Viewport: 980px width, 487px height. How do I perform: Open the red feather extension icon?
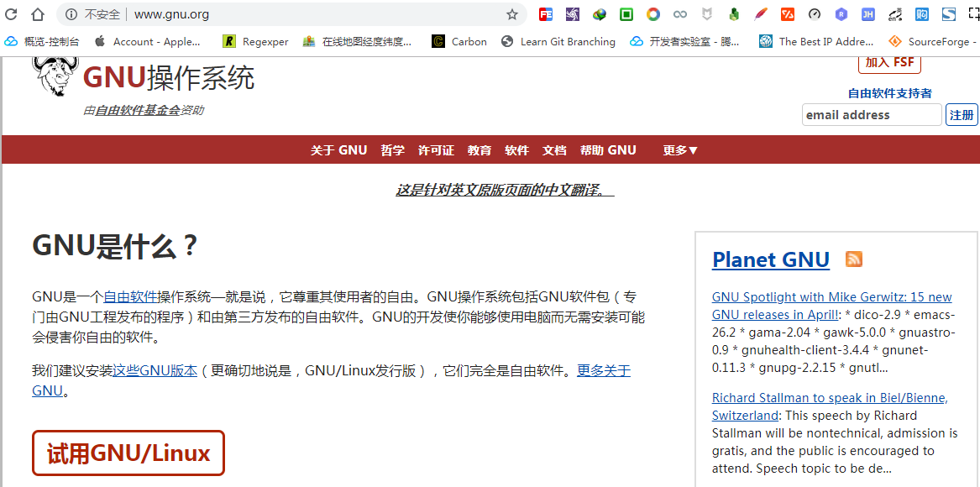(x=760, y=14)
